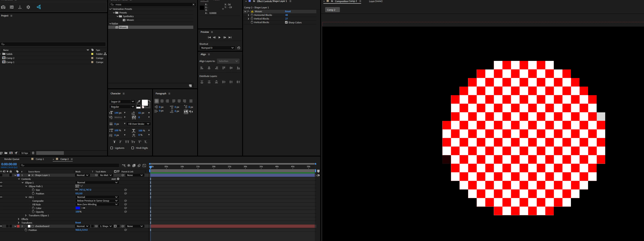
Task: Click the settings gear icon
Action: pyautogui.click(x=28, y=7)
